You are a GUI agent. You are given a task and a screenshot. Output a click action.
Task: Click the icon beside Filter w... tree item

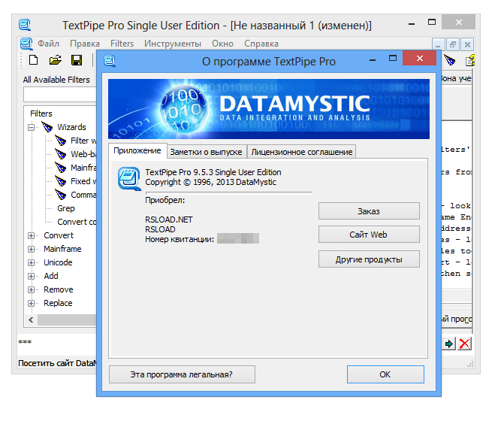point(60,141)
